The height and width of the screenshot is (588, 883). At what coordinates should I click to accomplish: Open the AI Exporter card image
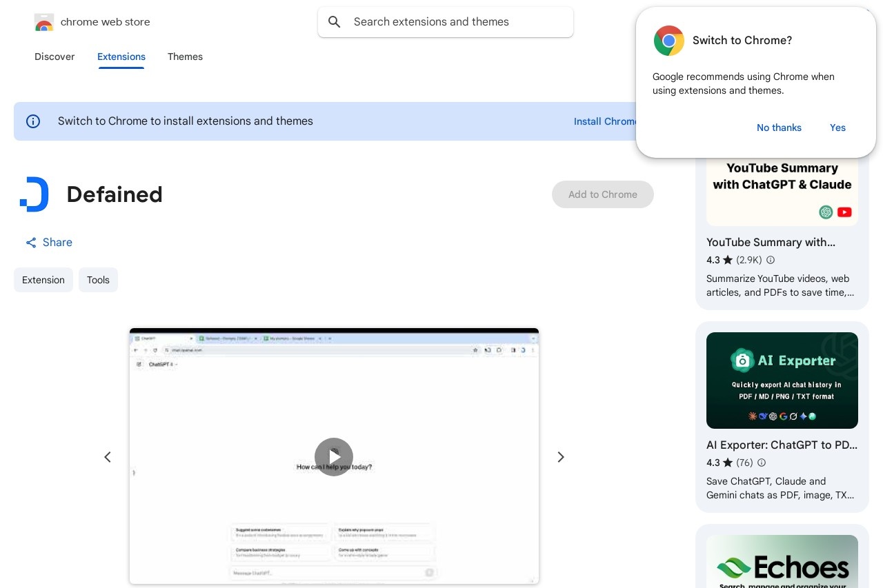[x=782, y=381]
